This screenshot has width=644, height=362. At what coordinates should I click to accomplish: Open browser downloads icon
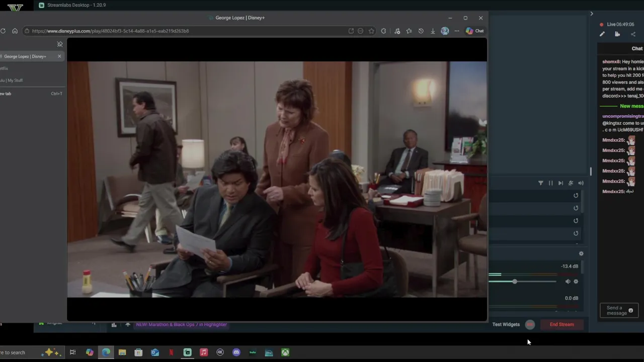pos(433,31)
